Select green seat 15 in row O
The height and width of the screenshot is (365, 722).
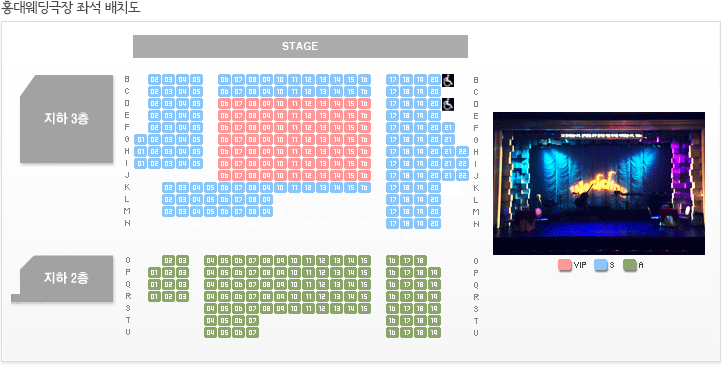pos(364,260)
